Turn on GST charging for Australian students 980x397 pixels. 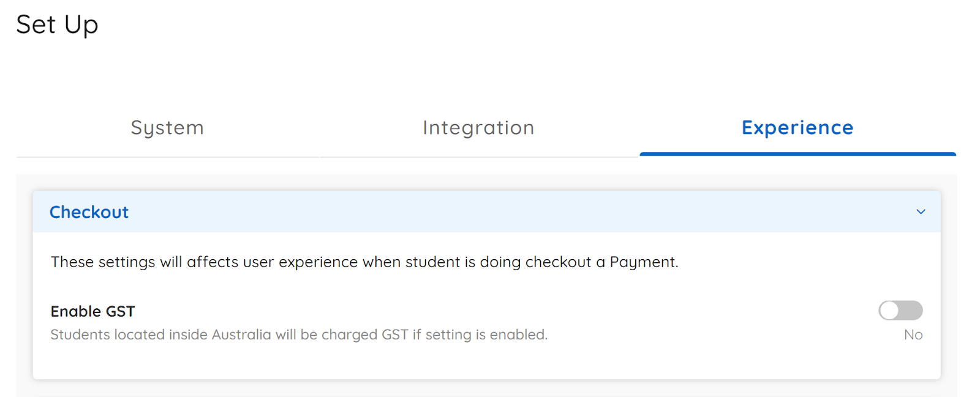click(x=900, y=311)
